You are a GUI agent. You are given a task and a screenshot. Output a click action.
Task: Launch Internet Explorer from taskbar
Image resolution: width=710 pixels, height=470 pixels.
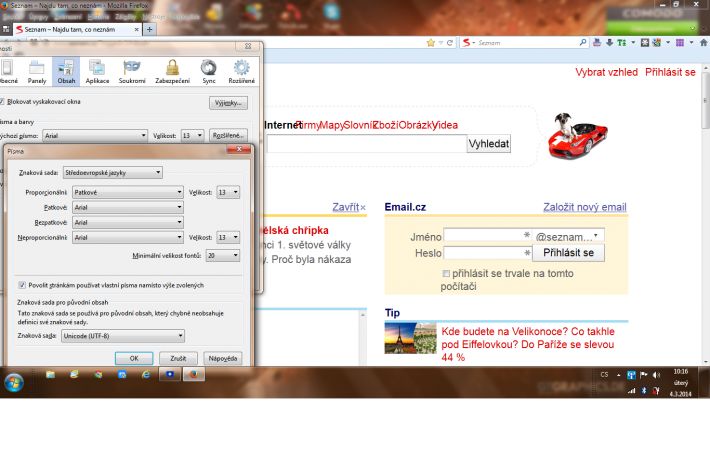click(x=146, y=374)
